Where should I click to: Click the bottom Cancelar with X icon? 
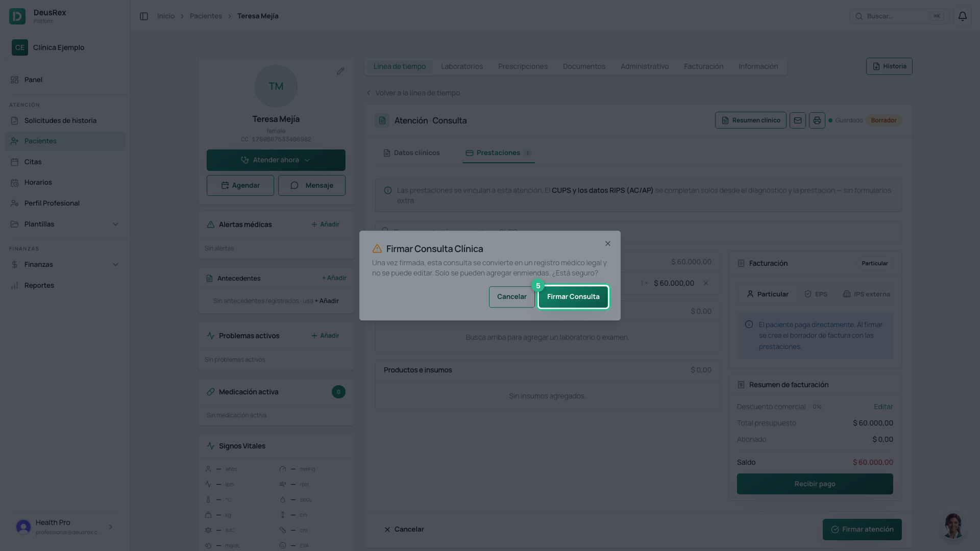404,530
